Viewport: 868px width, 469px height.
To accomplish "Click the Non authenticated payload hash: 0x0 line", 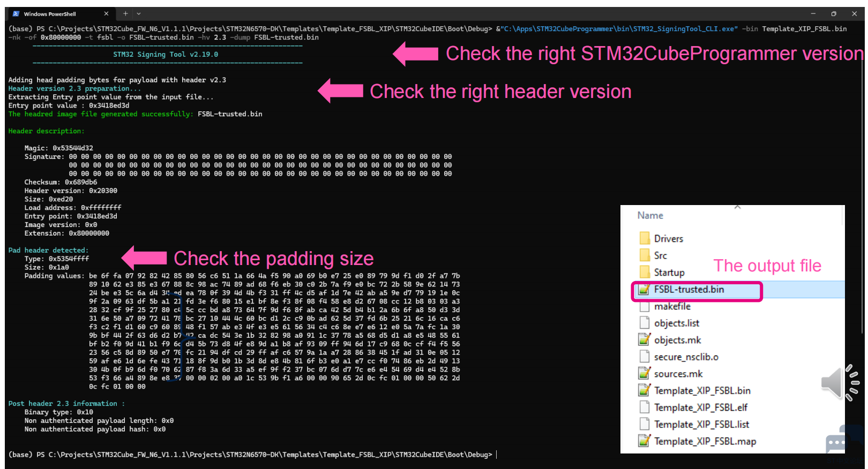I will click(x=95, y=429).
